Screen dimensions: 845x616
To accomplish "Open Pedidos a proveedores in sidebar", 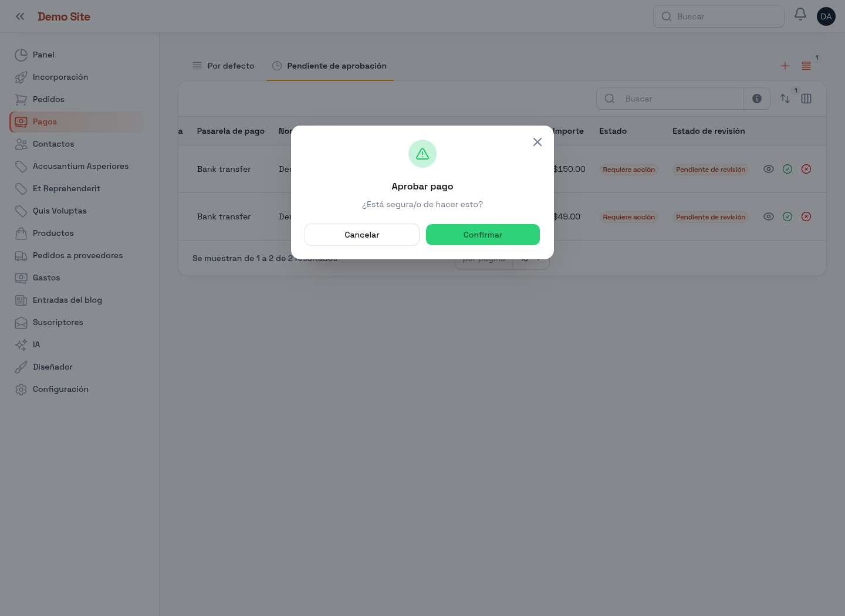I will pyautogui.click(x=76, y=255).
